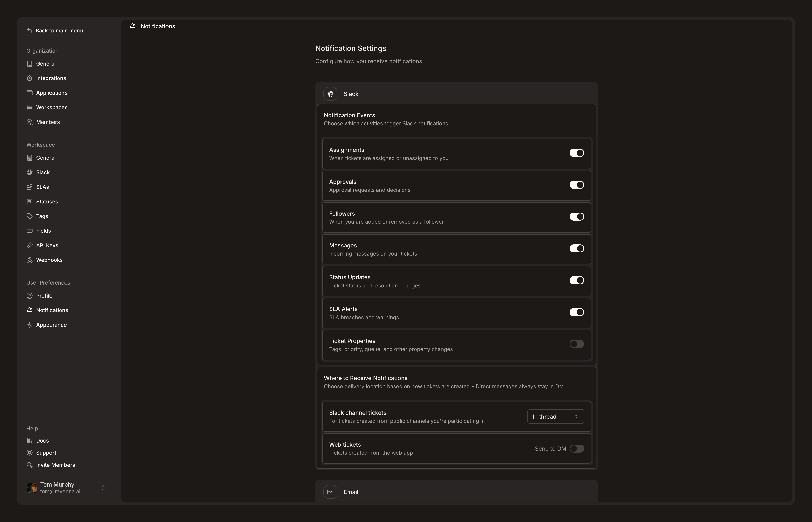Click the Integrations icon in the sidebar

pos(29,78)
